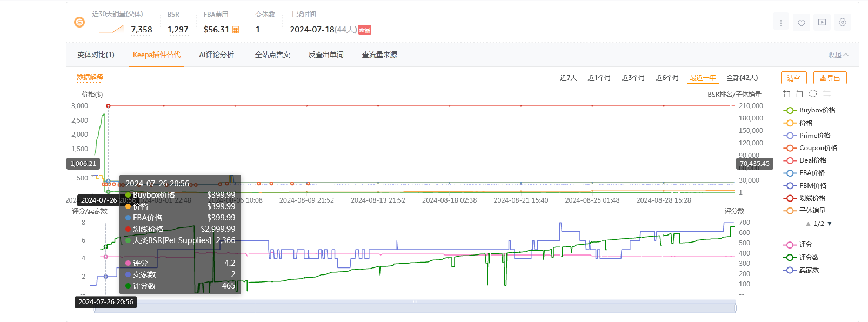Click the 2,999.99 strikethrough price point on chart
This screenshot has width=868, height=322.
(x=108, y=106)
